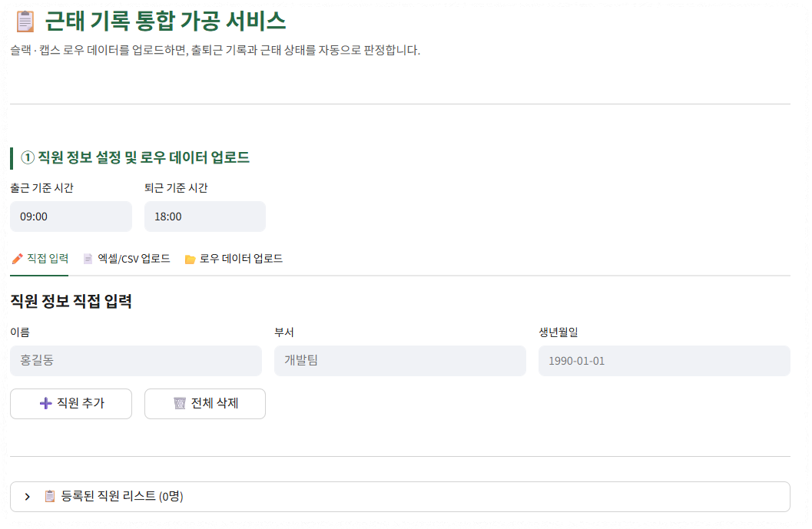Click the 출근 기준 시간 field showing 09:00

[x=71, y=216]
